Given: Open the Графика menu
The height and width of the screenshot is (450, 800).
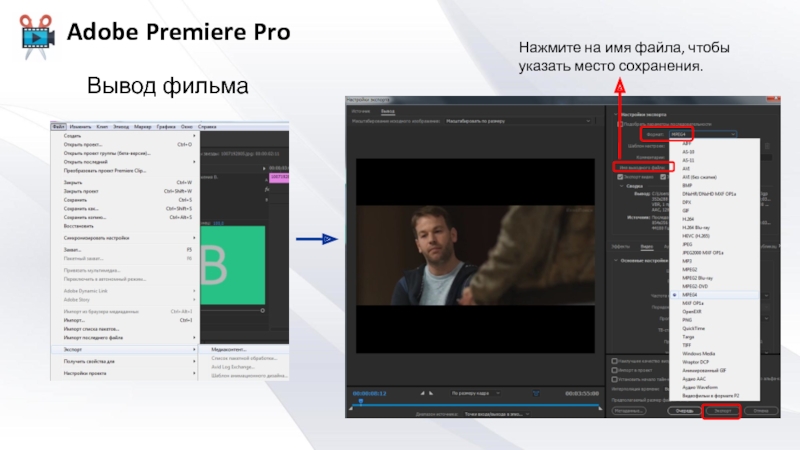Looking at the screenshot, I should pyautogui.click(x=166, y=127).
